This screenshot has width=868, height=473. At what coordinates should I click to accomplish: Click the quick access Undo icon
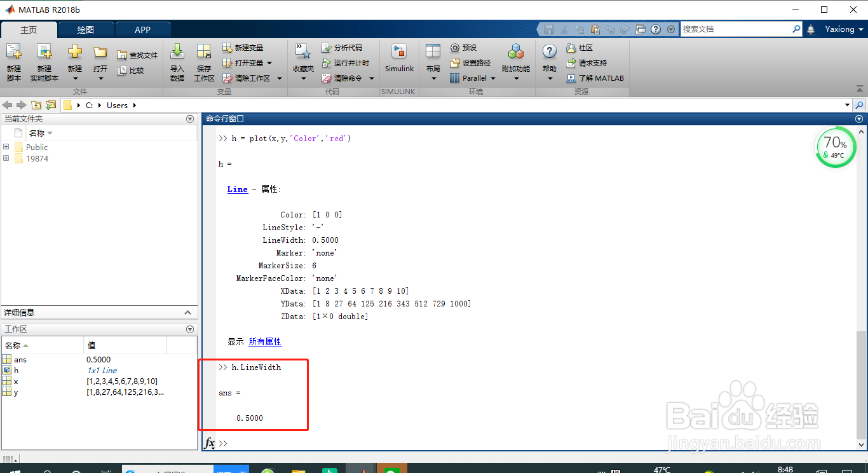pos(610,29)
